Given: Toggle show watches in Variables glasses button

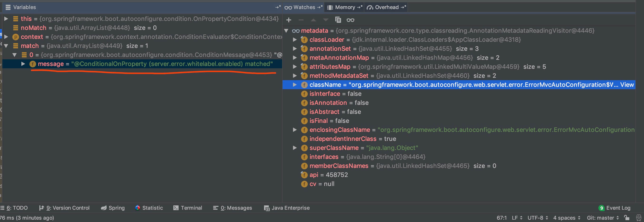Looking at the screenshot, I should click(x=350, y=20).
